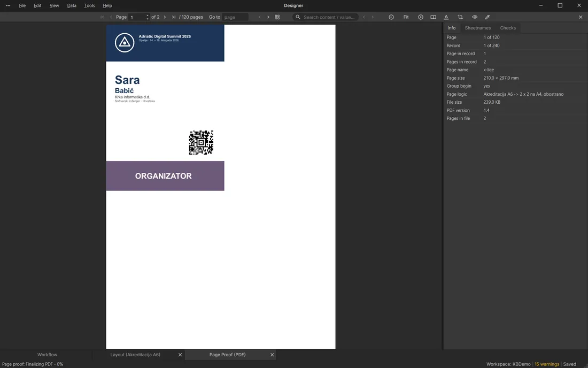Click the Fit zoom button
Viewport: 588px width, 368px height.
point(406,17)
